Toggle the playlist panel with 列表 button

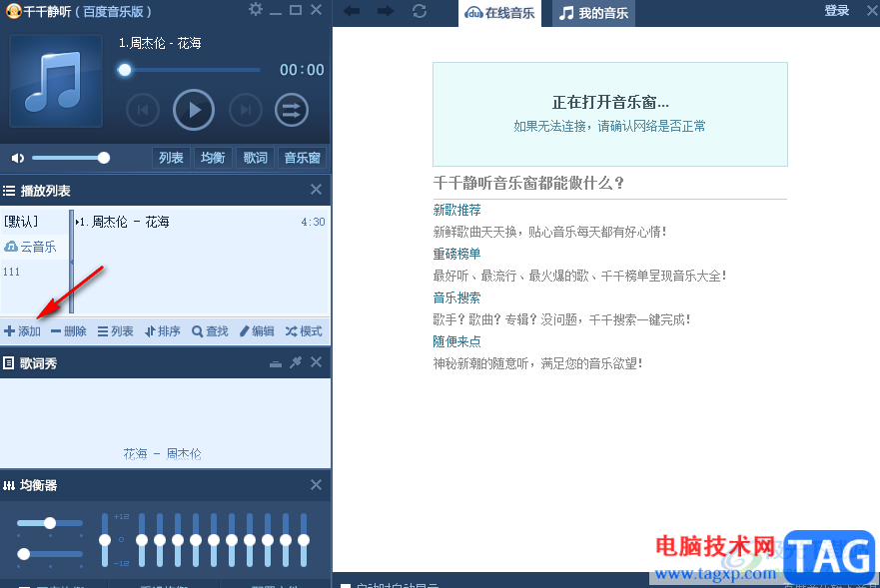tap(171, 158)
